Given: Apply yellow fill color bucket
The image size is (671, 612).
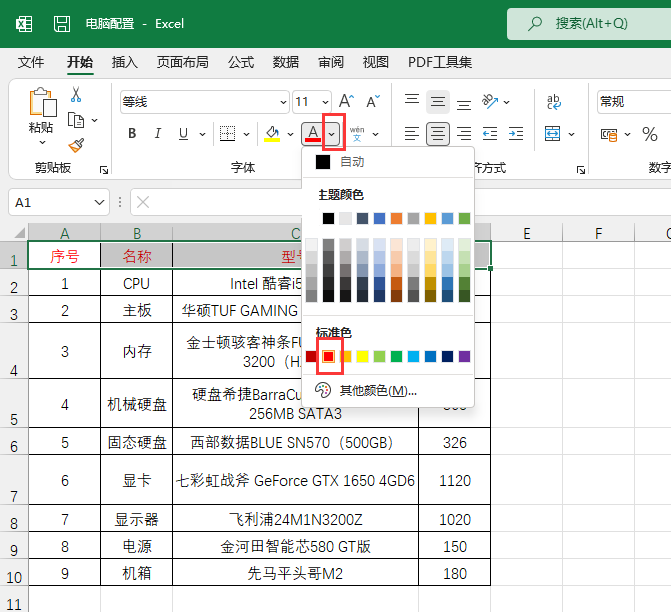Looking at the screenshot, I should 272,134.
